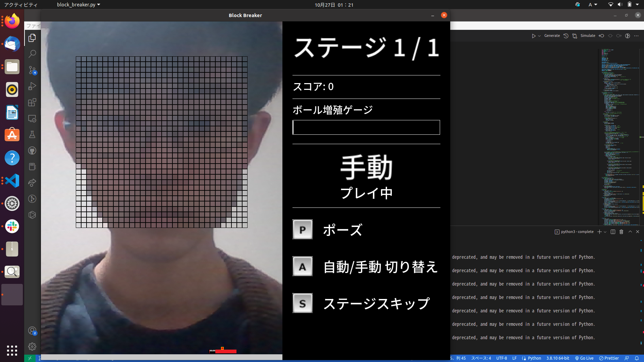Open the Explorer view in activity bar
The image size is (644, 362).
coord(32,38)
